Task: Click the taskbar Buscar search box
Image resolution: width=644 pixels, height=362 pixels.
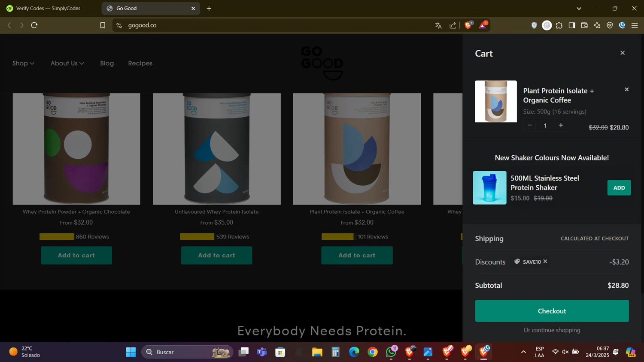Action: point(188,352)
